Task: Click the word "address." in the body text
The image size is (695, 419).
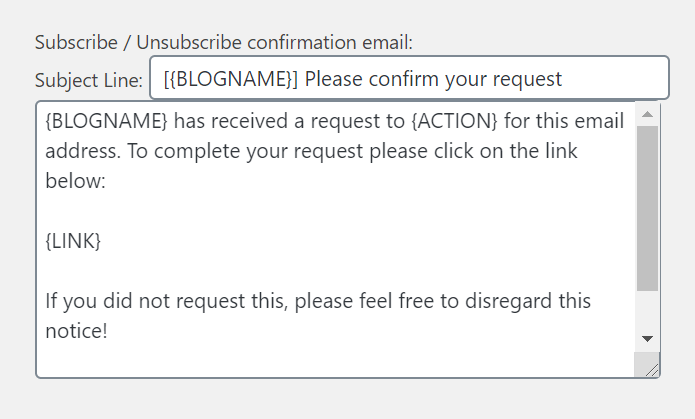Action: click(83, 151)
